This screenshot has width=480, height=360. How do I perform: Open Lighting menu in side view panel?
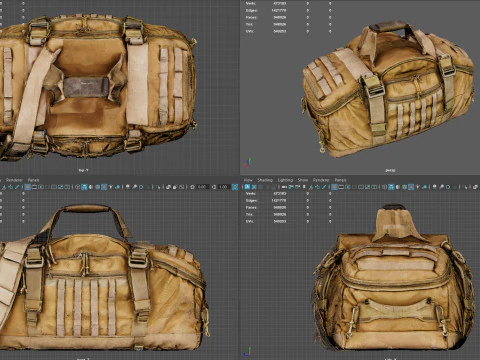click(285, 180)
